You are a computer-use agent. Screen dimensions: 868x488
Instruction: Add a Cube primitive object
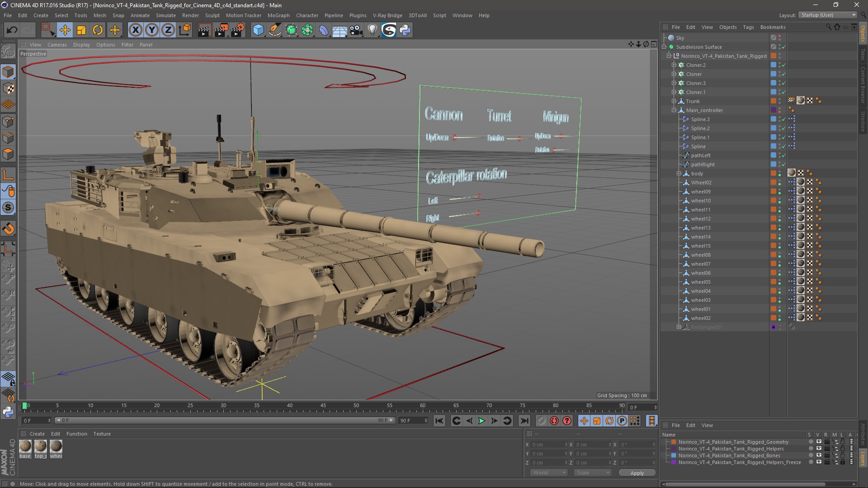pyautogui.click(x=258, y=30)
